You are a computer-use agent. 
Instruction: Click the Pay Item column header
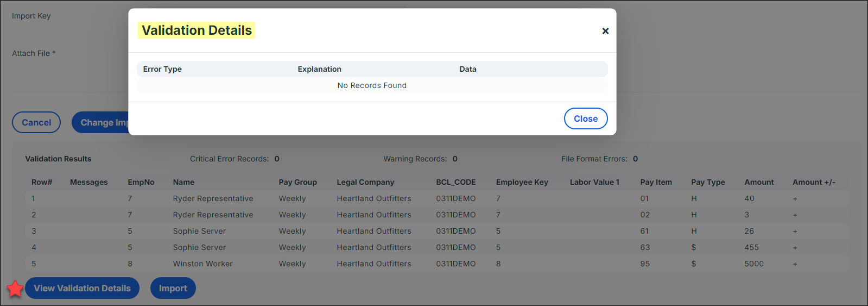(656, 182)
